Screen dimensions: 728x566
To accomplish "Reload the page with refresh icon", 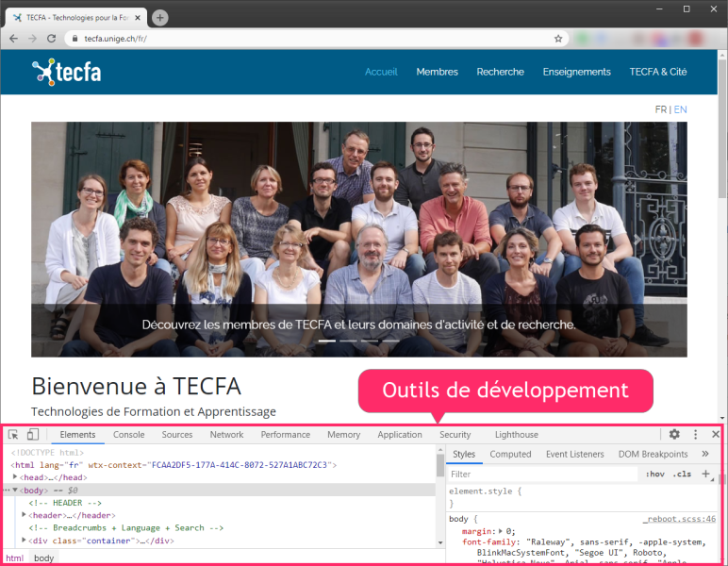I will pos(51,39).
